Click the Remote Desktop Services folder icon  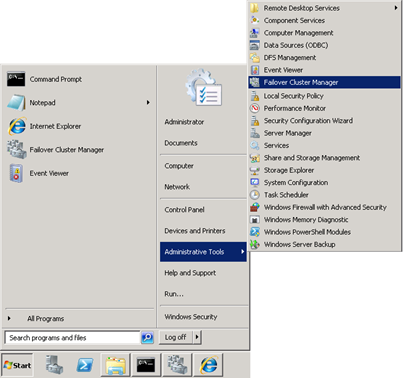pos(255,8)
